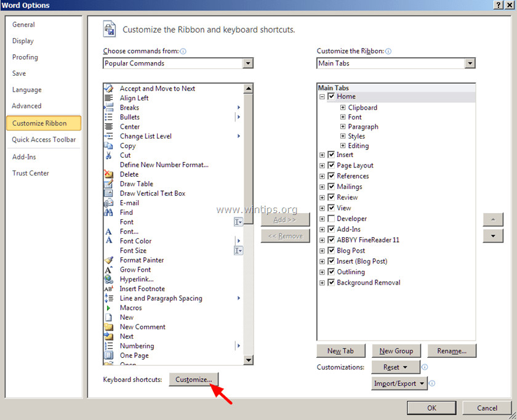Uncheck the Mailings tab checkbox
This screenshot has width=517, height=420.
(x=332, y=187)
